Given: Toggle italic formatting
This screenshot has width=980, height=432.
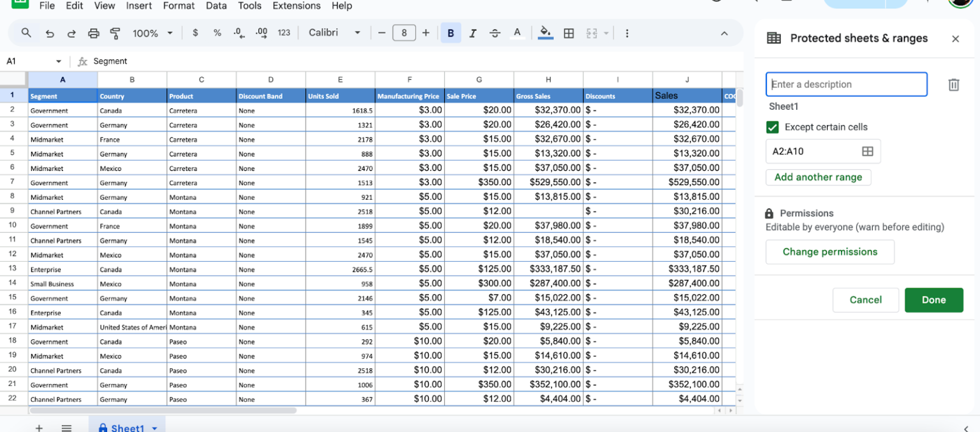Looking at the screenshot, I should [473, 33].
